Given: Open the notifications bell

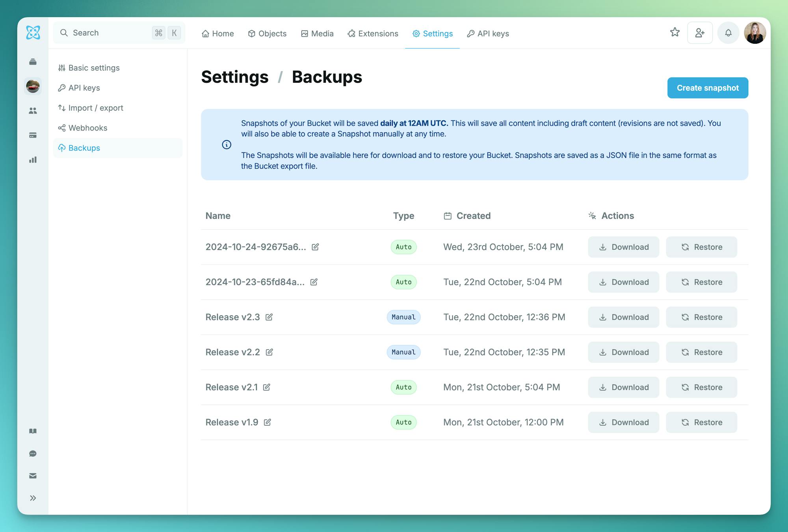Looking at the screenshot, I should (728, 33).
